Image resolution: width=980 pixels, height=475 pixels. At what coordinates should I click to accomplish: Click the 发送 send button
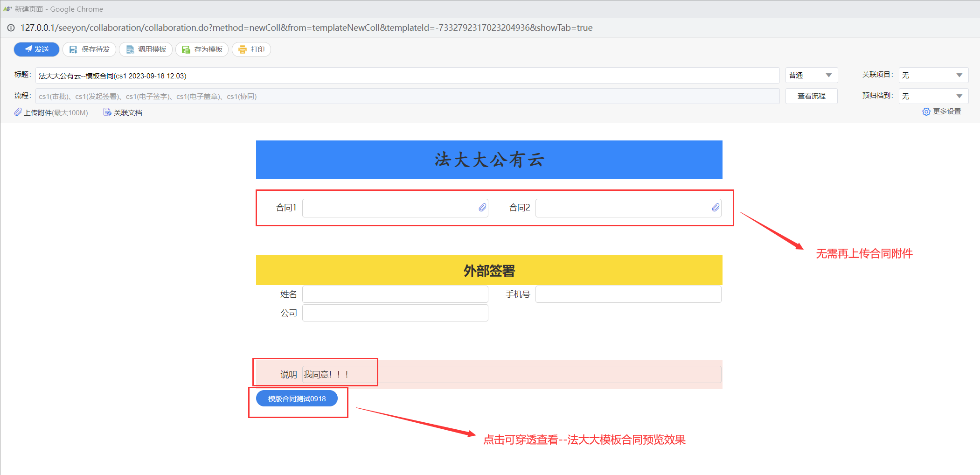click(x=36, y=49)
